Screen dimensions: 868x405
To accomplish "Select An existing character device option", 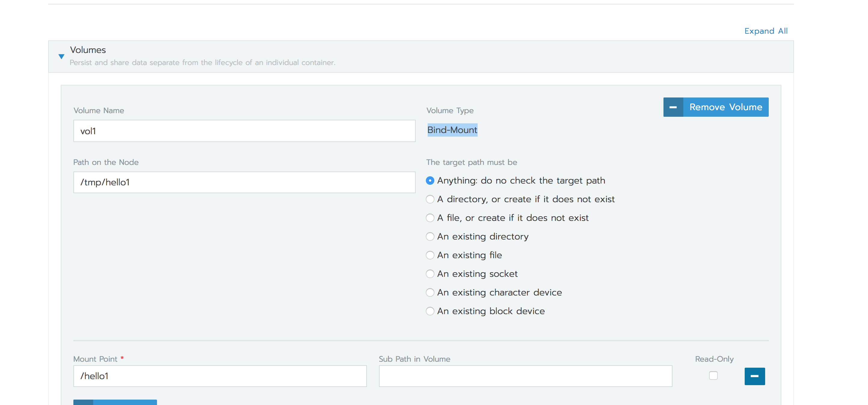I will click(430, 292).
